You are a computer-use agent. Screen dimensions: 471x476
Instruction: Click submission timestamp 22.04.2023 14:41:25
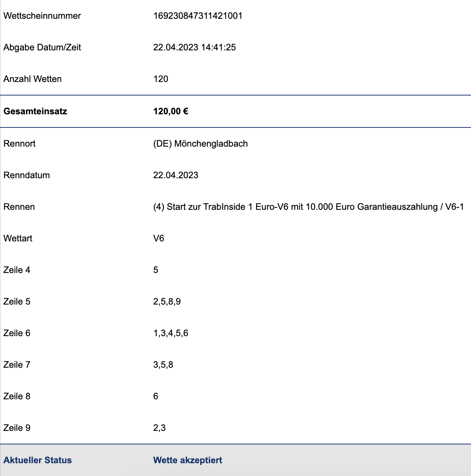point(195,47)
